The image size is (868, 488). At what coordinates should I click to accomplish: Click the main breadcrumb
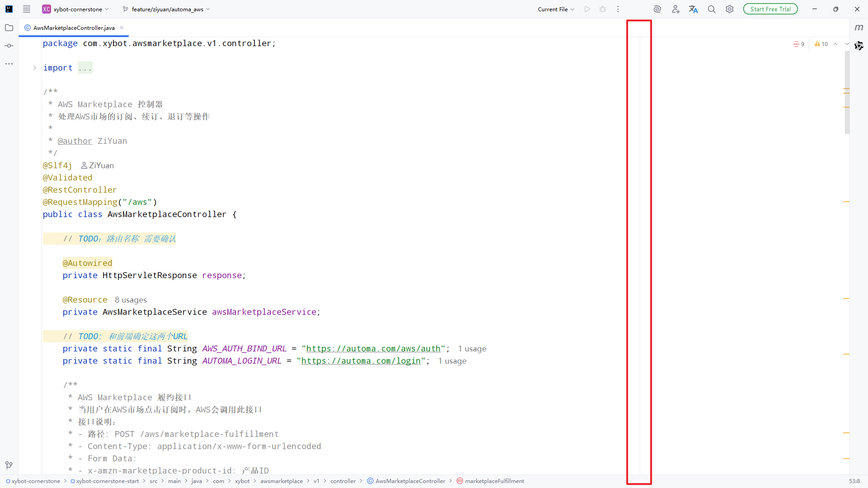coord(175,481)
